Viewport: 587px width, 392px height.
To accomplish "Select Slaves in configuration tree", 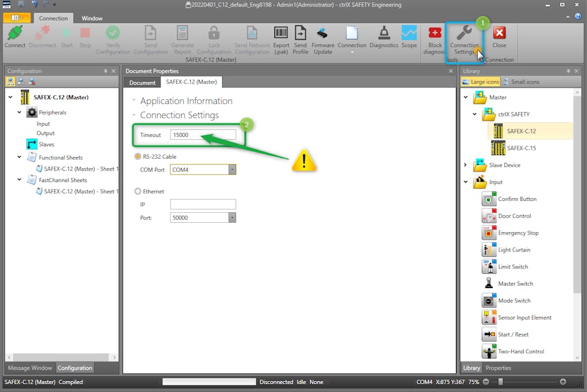I will (41, 144).
